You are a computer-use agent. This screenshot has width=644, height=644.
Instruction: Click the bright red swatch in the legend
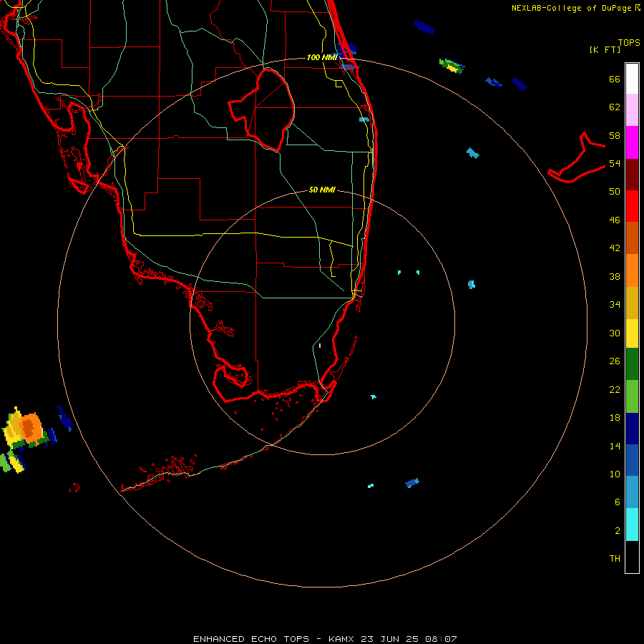[632, 206]
